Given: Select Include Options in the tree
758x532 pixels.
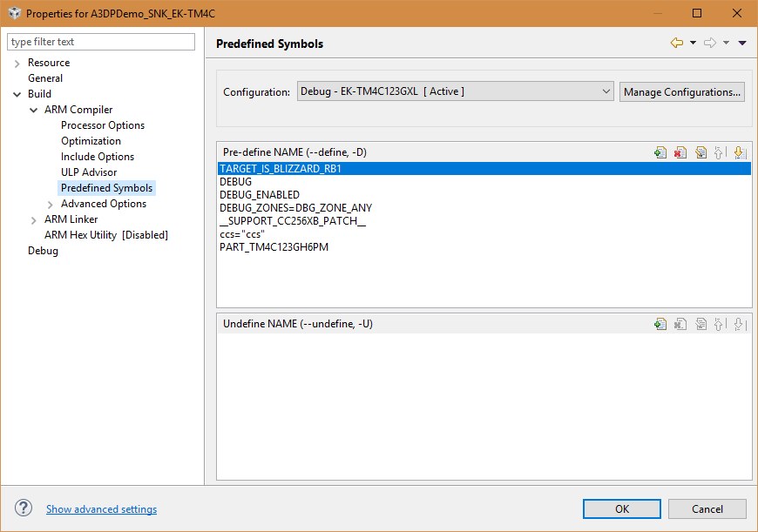Looking at the screenshot, I should pos(98,157).
